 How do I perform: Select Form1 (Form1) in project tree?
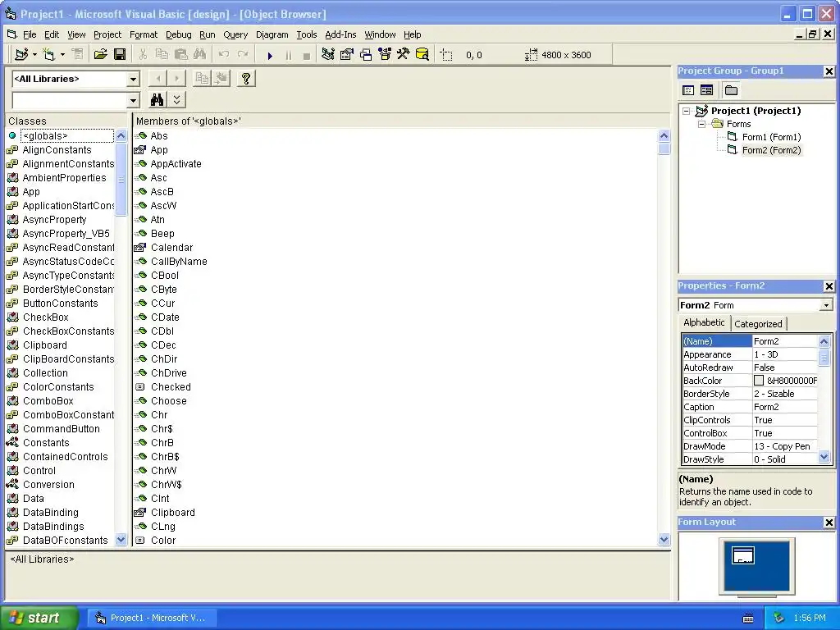[771, 137]
